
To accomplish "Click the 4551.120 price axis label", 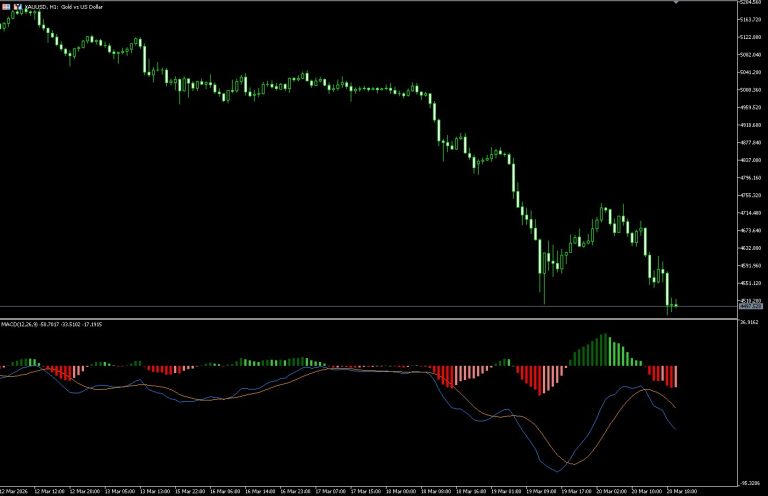I will [751, 283].
